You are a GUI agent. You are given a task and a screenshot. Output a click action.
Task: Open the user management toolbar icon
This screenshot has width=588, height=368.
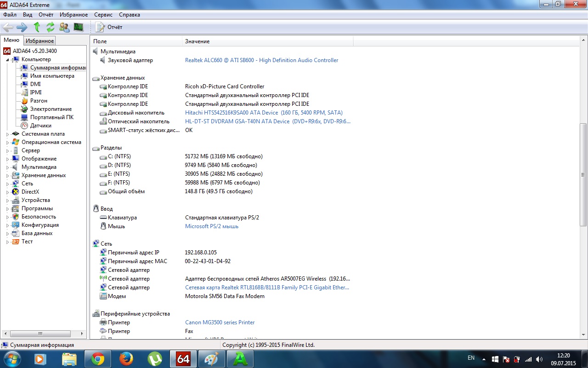[x=64, y=27]
